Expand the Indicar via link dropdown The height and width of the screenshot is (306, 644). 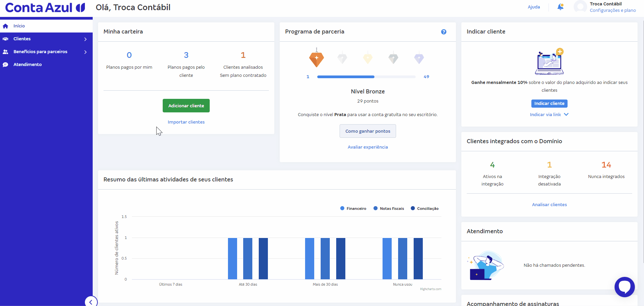point(549,114)
